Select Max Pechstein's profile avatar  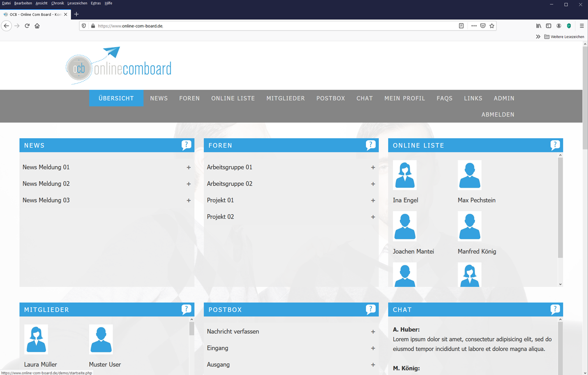(x=469, y=175)
